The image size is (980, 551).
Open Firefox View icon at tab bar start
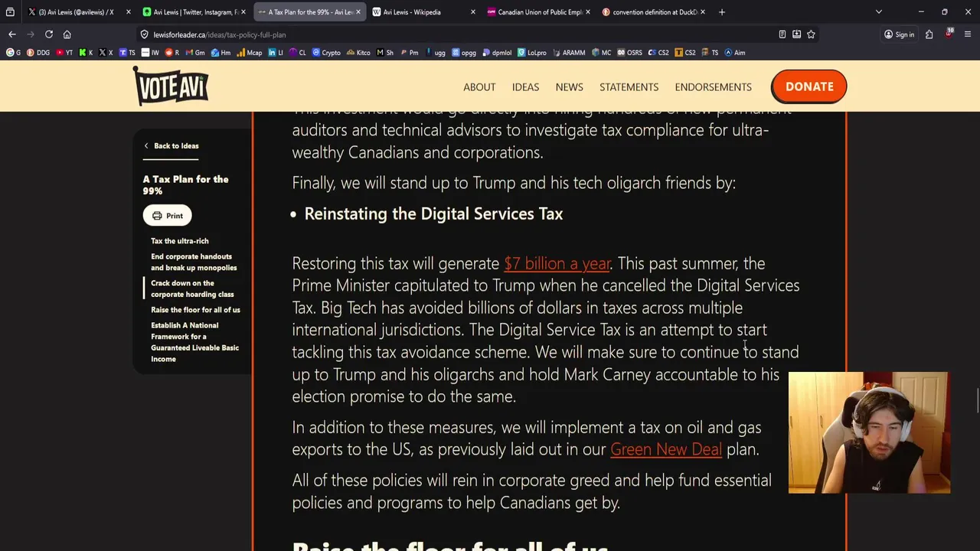[10, 12]
